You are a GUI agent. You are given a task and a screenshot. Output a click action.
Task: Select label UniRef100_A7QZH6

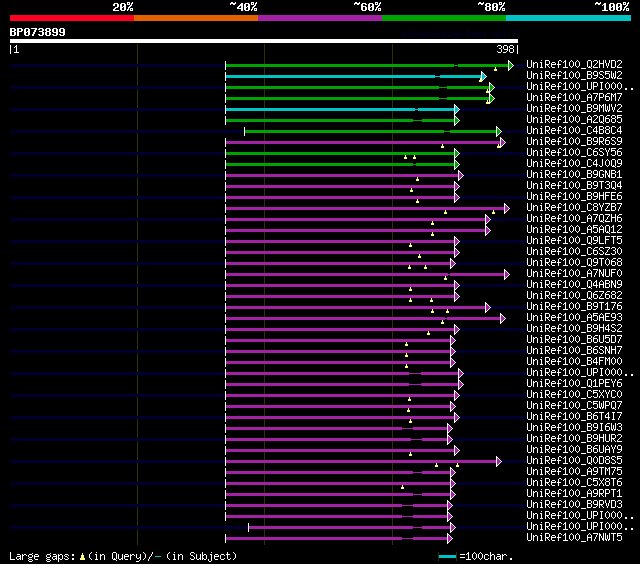pos(574,218)
